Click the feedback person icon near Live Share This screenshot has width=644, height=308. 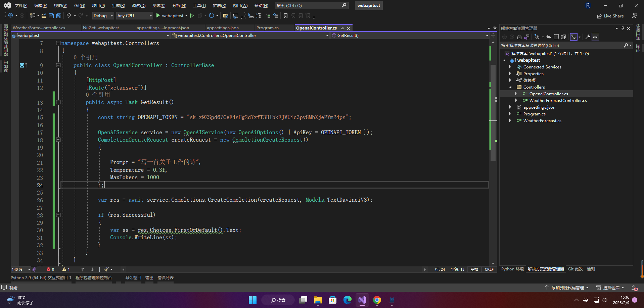634,16
